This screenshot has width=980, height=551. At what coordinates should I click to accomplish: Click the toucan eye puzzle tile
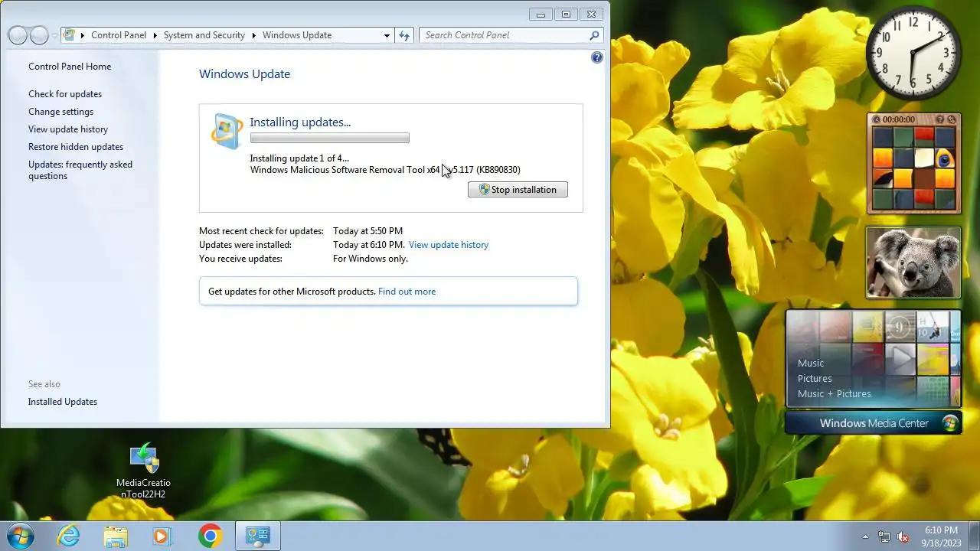pos(946,158)
